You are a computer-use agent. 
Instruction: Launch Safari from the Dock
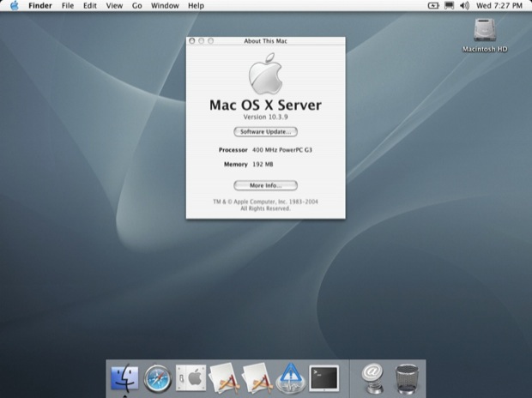(x=158, y=378)
